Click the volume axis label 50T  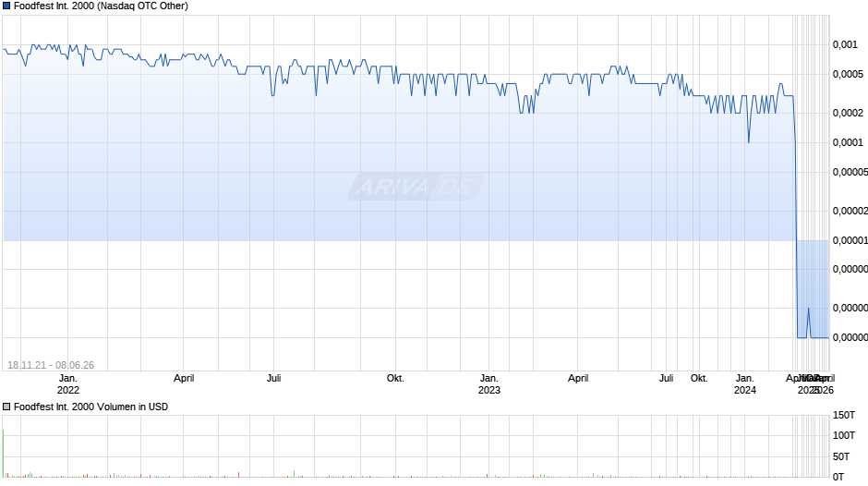pyautogui.click(x=841, y=456)
